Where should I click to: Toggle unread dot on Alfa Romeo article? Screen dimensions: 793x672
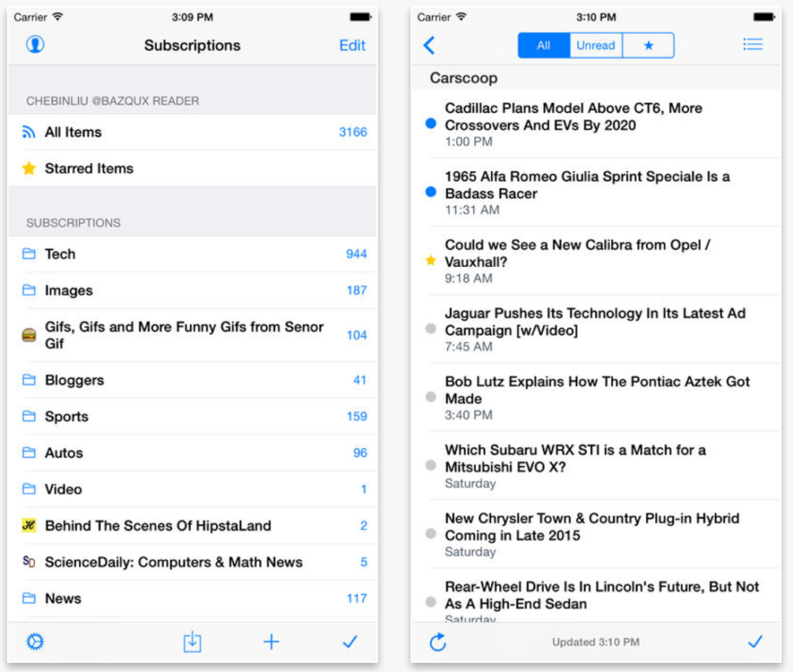click(x=431, y=192)
